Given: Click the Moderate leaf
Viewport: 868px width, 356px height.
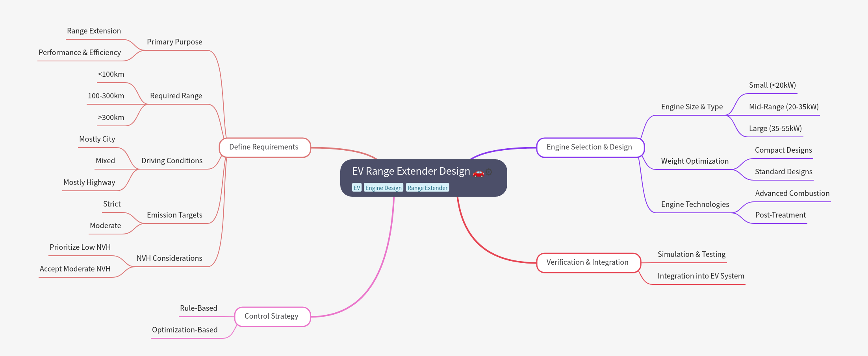Looking at the screenshot, I should 105,225.
